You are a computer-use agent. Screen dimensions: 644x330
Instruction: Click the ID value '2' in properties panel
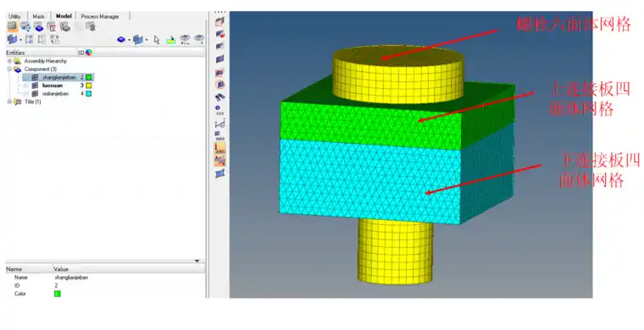[x=56, y=285]
